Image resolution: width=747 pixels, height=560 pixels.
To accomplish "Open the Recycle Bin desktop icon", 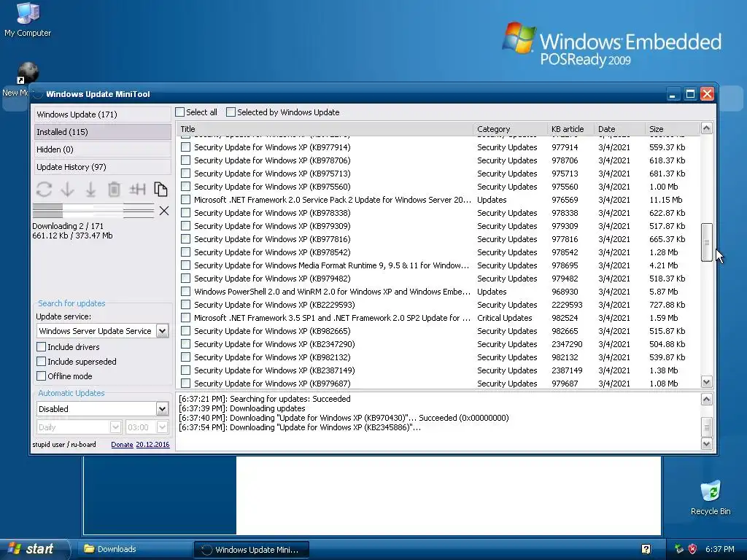I will tap(711, 498).
